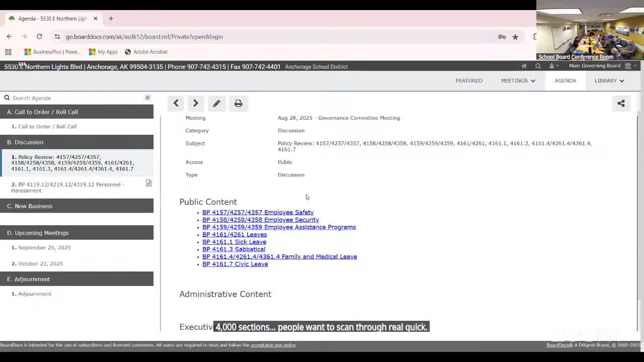
Task: Click the Anchorage School District header text
Action: tap(316, 67)
